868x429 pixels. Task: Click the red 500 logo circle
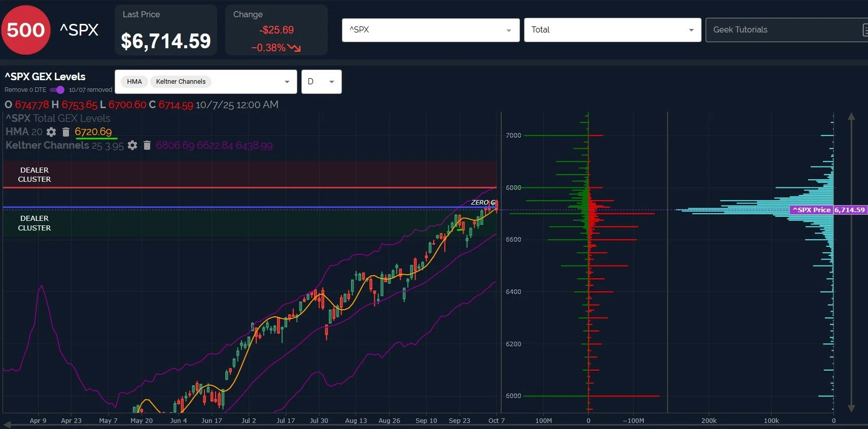(x=26, y=30)
